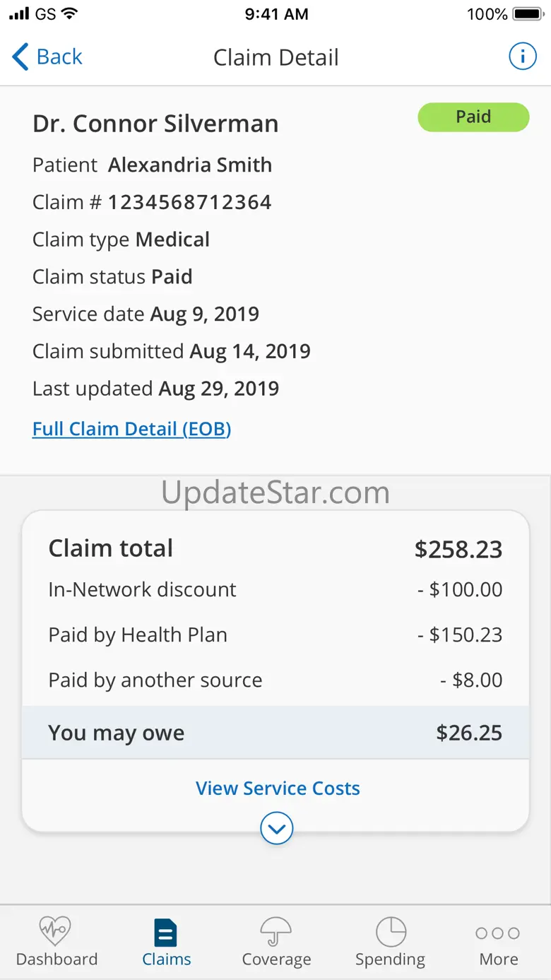
Task: Tap the green Paid status badge
Action: click(x=473, y=117)
